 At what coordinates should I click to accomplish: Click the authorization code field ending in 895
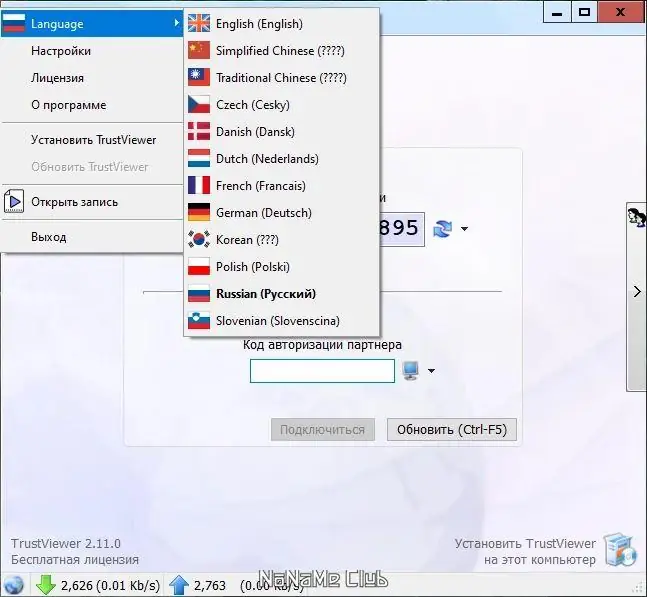coord(401,229)
